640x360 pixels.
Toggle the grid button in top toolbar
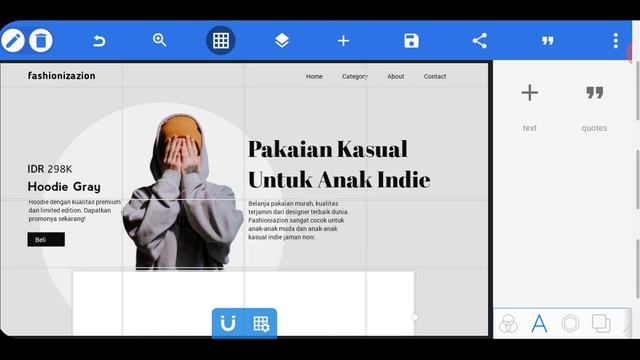tap(221, 40)
